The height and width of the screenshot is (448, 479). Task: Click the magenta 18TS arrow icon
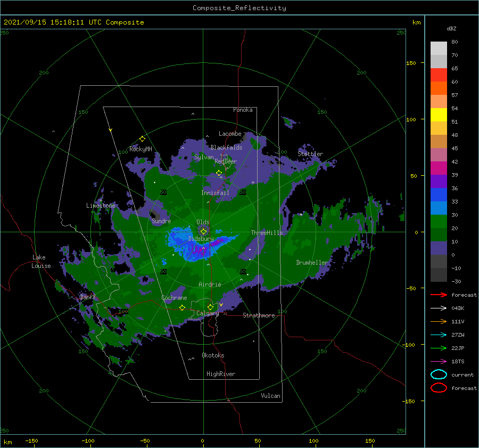[x=439, y=361]
